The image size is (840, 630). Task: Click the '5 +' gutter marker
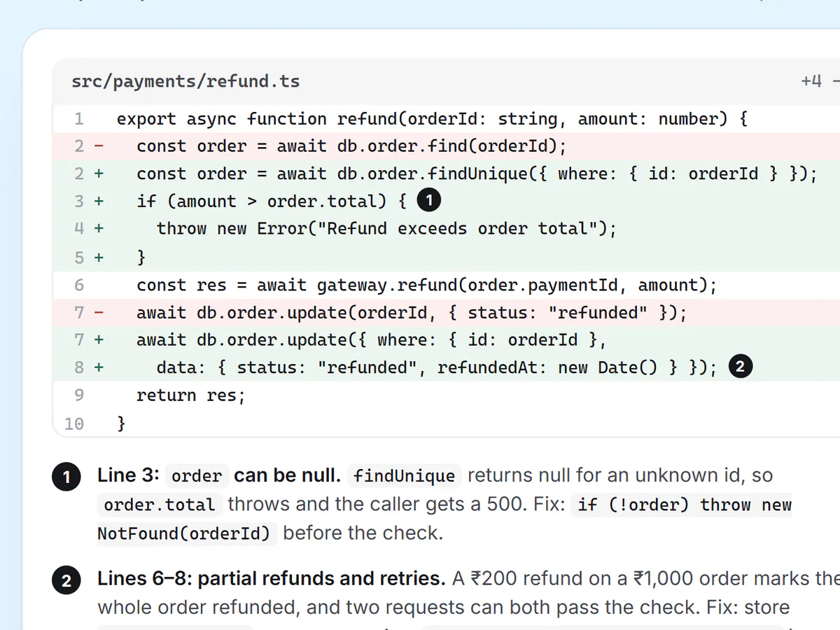[89, 257]
